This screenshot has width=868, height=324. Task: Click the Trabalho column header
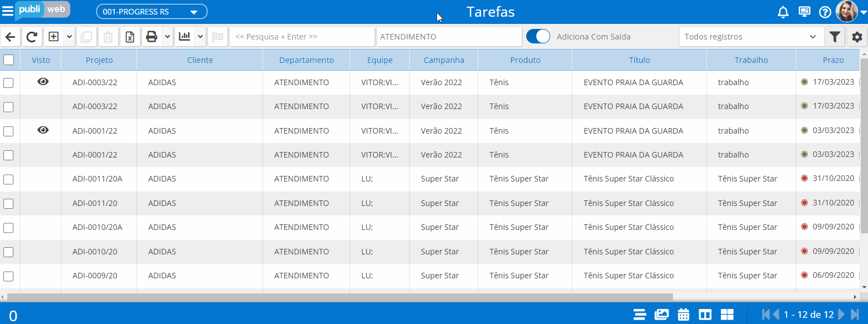(751, 60)
